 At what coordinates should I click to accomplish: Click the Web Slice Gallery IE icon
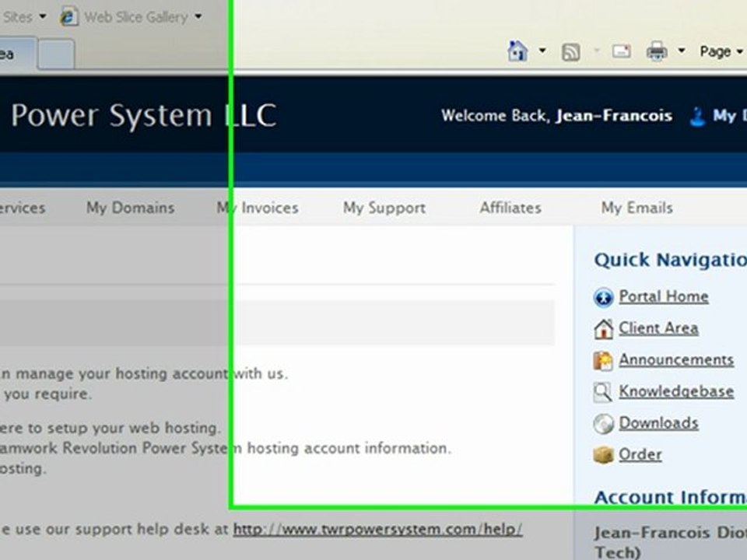[x=68, y=16]
